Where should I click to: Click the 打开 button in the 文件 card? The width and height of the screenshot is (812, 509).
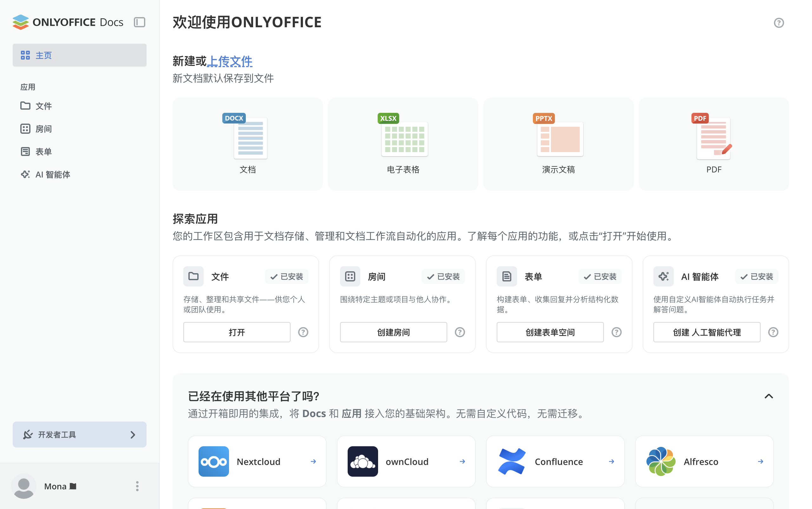point(237,332)
